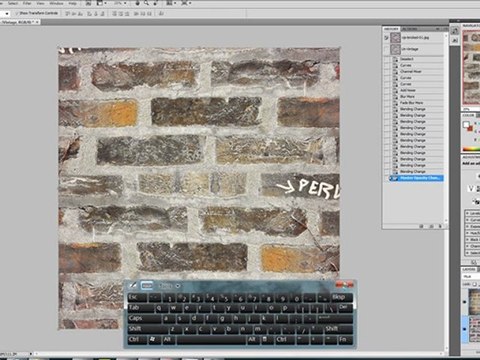Set history brush source on first snapshot
Viewport: 480px width, 360px height.
pos(386,38)
